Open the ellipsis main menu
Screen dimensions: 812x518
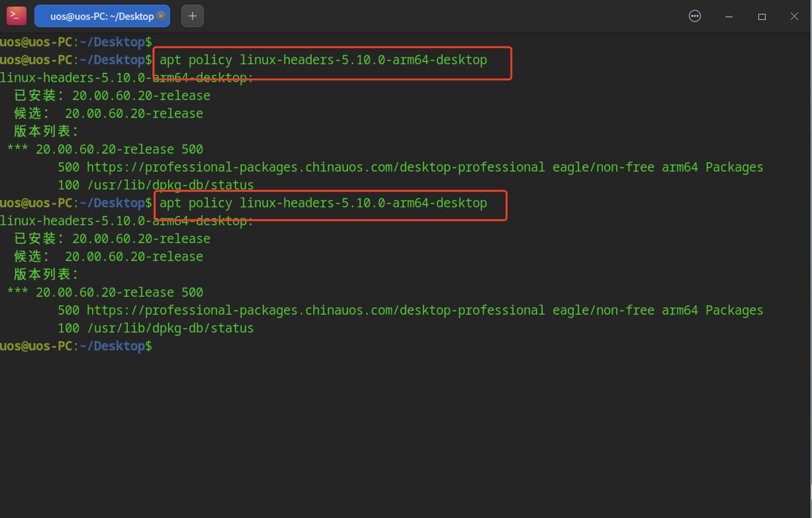[694, 16]
